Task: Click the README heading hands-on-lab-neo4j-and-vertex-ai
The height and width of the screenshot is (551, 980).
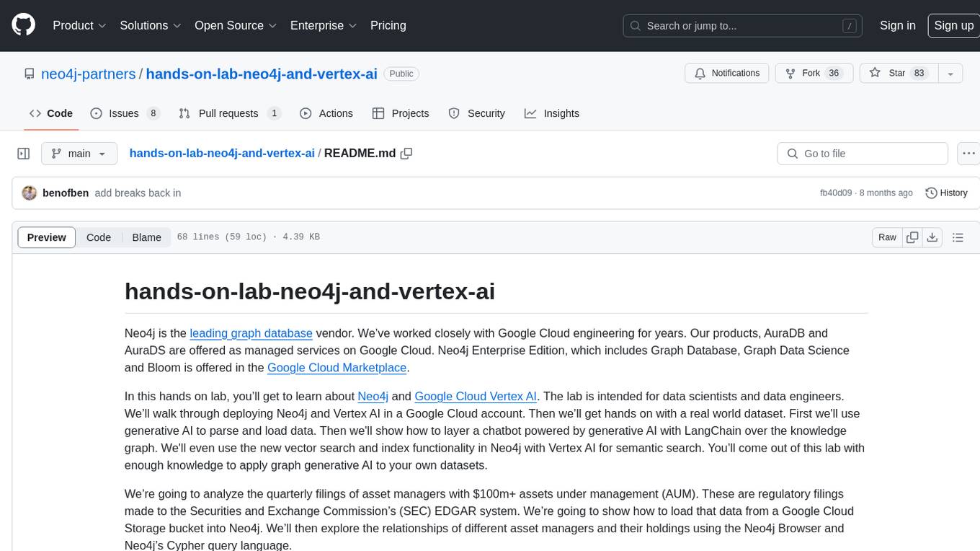Action: click(310, 291)
